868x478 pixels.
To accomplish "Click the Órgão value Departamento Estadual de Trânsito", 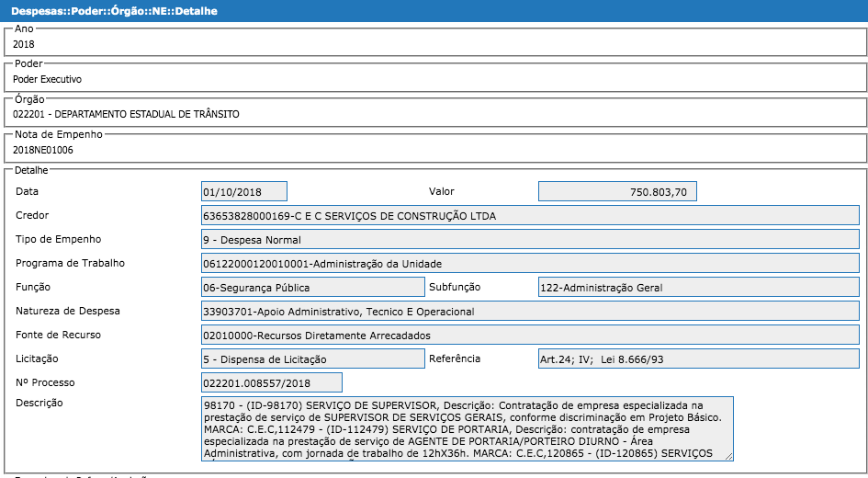I will point(126,115).
